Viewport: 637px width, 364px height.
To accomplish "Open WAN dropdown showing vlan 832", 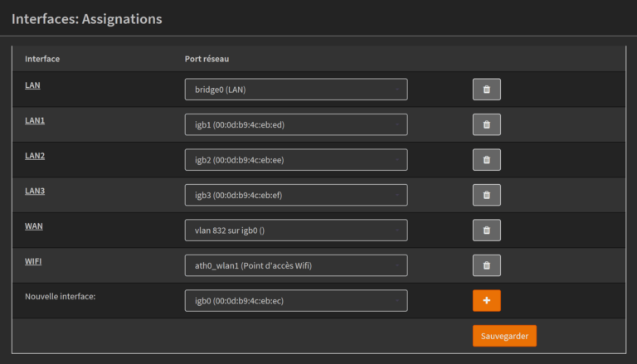I will (295, 231).
